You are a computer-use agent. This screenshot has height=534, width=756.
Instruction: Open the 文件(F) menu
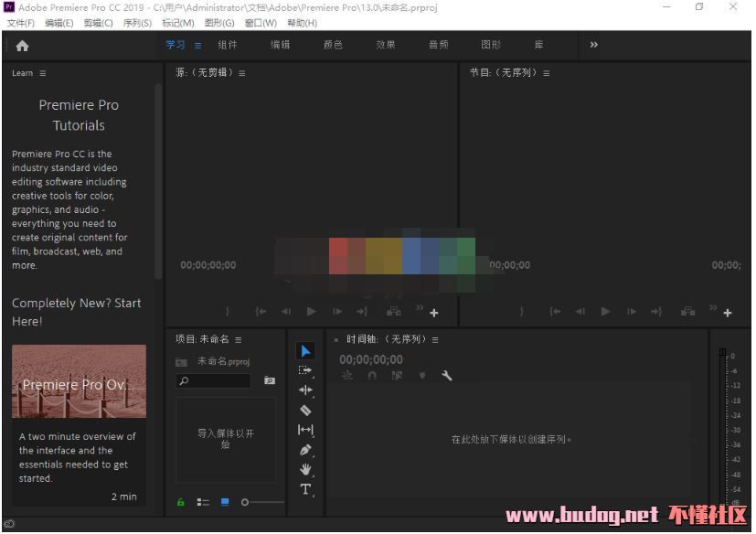pos(20,23)
